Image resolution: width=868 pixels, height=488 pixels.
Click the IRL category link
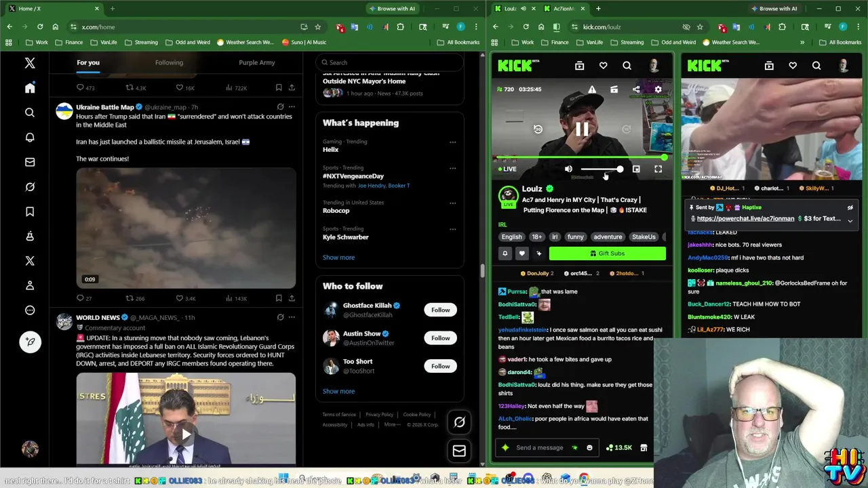(x=502, y=224)
